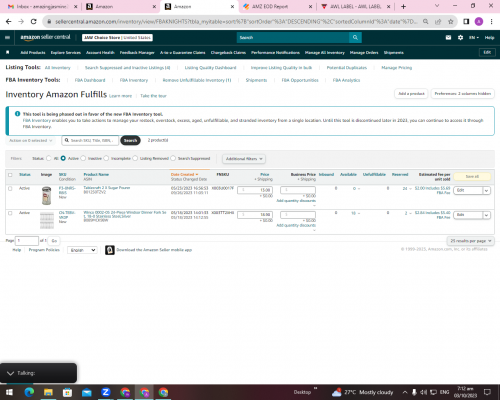Viewport: 500px width, 400px height.
Task: Switch to the AWL LABEL tab
Action: 355,7
